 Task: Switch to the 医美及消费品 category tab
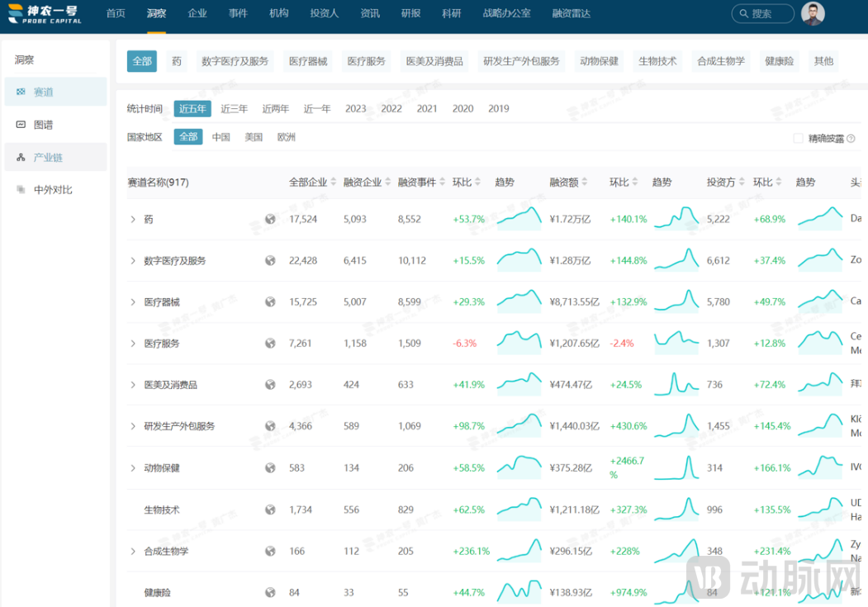[436, 61]
